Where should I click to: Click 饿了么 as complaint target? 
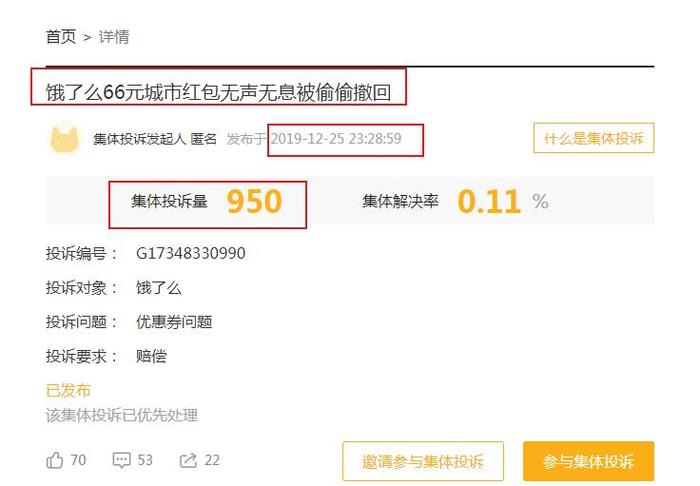[x=158, y=288]
